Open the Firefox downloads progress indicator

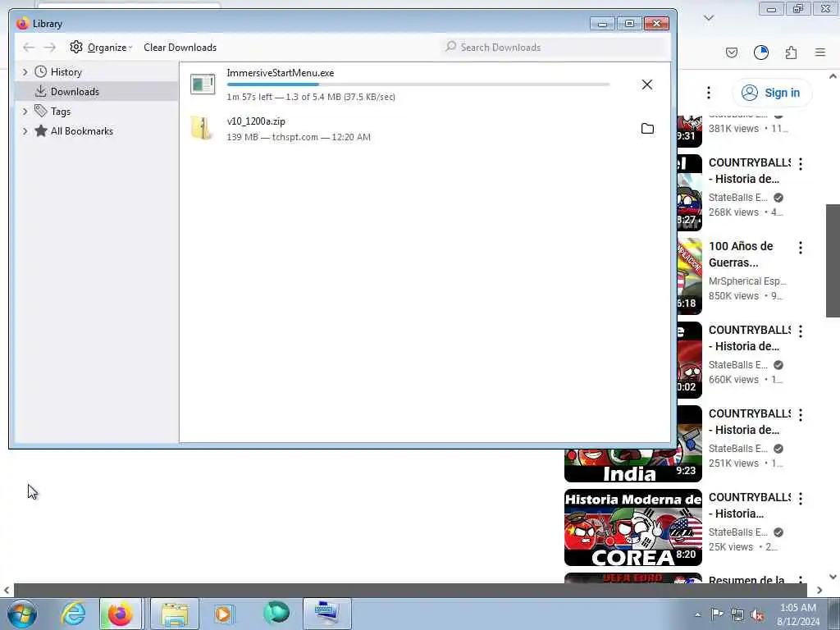pos(761,52)
